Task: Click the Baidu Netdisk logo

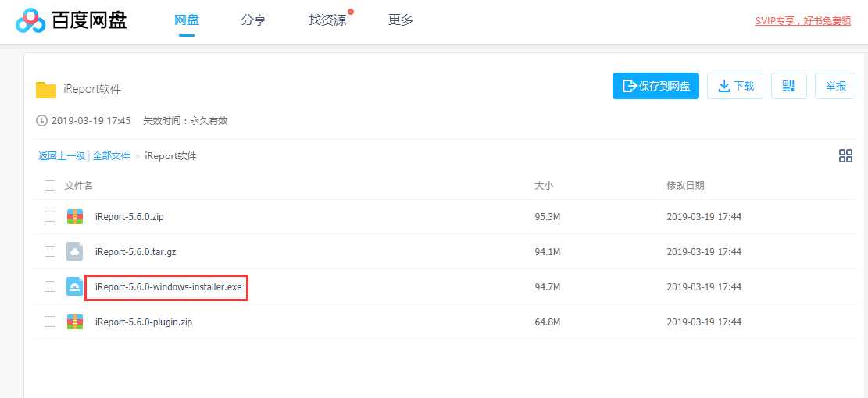Action: click(x=71, y=21)
